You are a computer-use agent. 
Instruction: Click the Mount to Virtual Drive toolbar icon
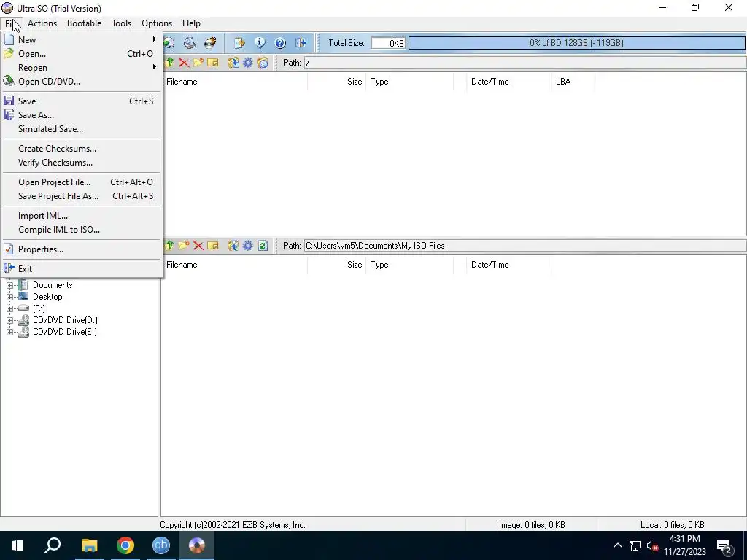coord(190,43)
